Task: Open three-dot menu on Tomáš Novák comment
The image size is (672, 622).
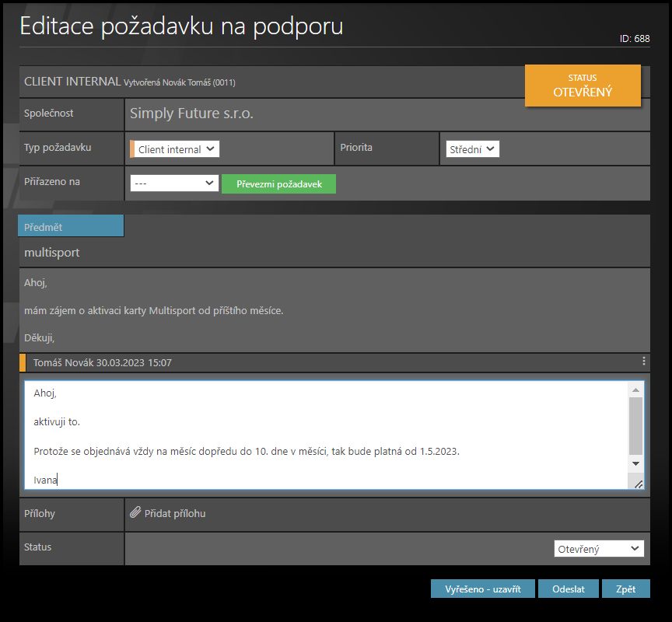Action: [x=643, y=362]
